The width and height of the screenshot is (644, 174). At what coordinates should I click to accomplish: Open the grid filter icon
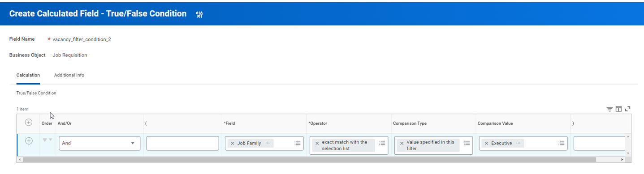[x=609, y=109]
